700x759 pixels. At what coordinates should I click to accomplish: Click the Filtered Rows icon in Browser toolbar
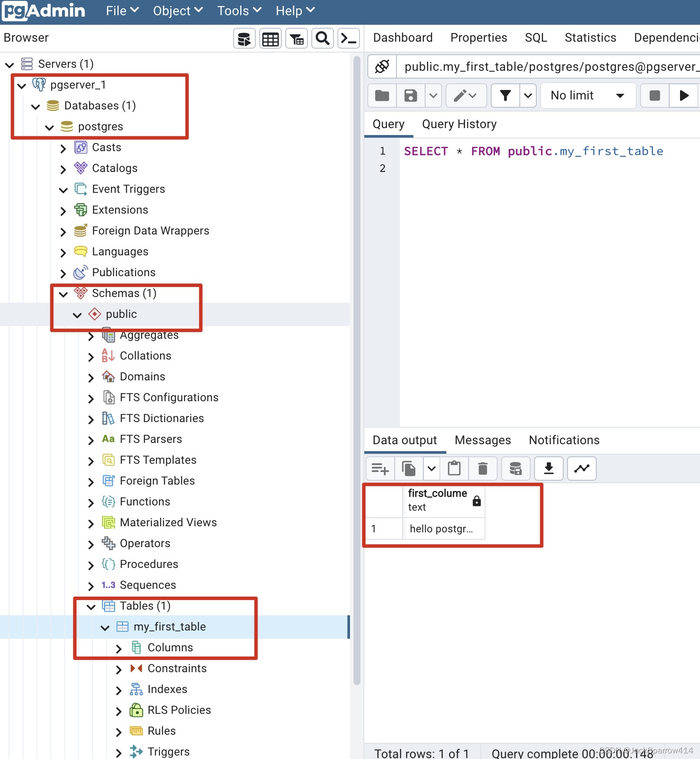297,39
